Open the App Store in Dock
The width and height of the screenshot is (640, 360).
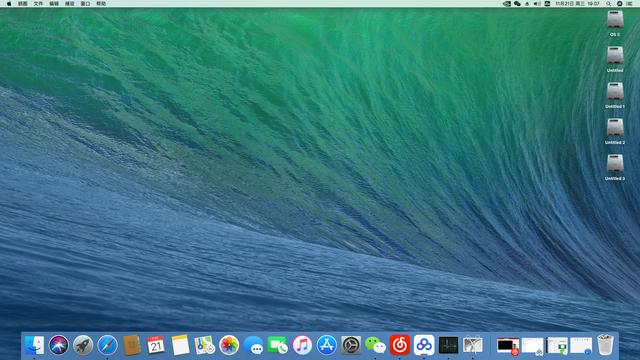327,345
